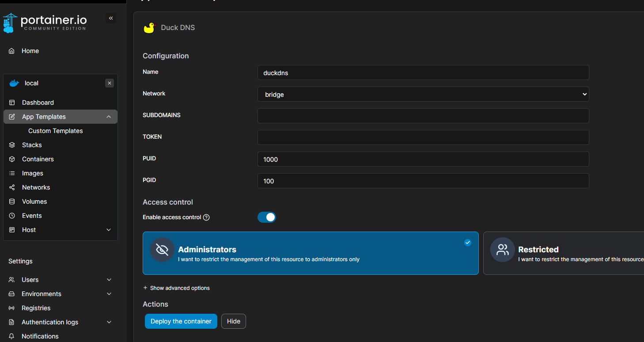Screen dimensions: 644x342
Task: Click the PGID field showing 100
Action: point(423,181)
